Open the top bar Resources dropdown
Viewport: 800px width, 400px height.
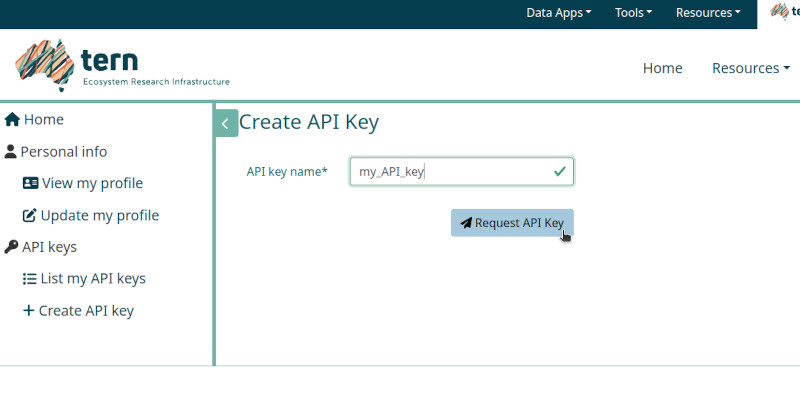click(x=708, y=13)
